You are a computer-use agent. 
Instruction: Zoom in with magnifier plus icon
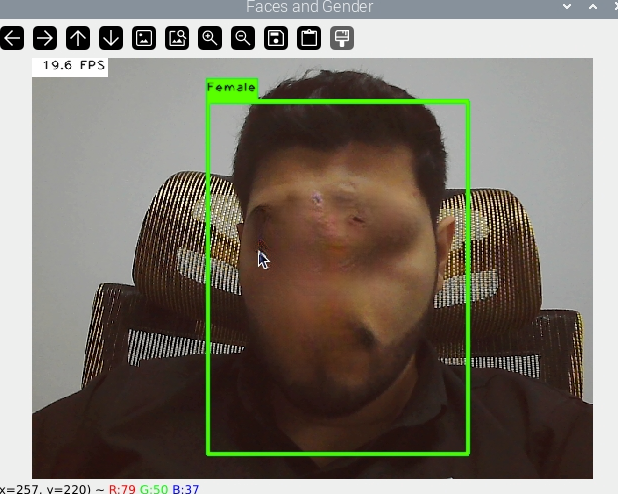tap(210, 38)
